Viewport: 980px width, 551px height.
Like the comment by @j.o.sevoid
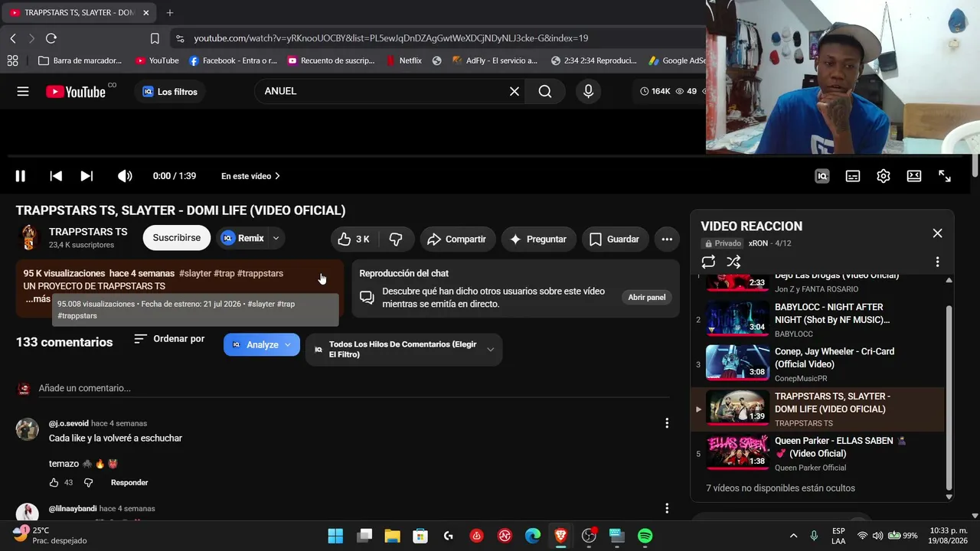pyautogui.click(x=54, y=483)
